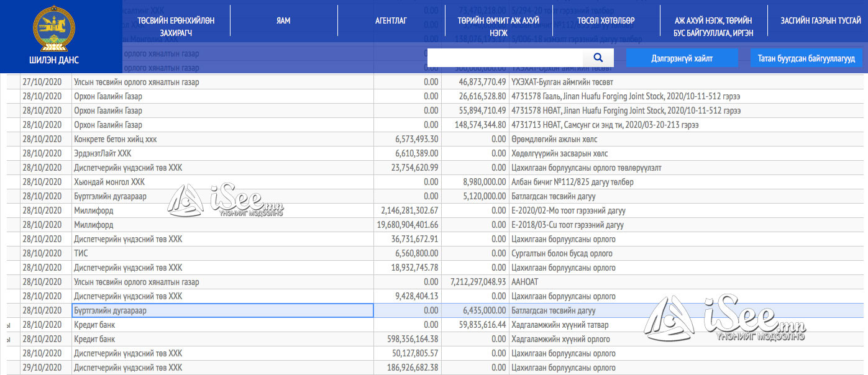Click the ШИЛЭН ДАНС site title
Screen dimensions: 868x375
point(54,60)
